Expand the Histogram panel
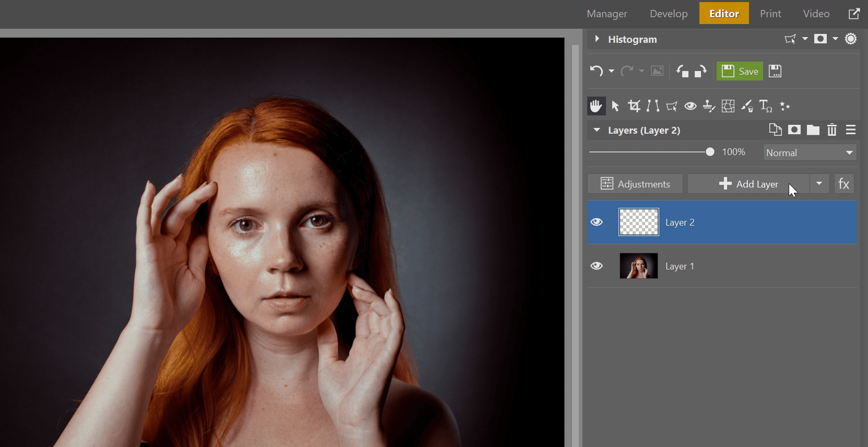Screen dimensions: 868x447 coord(597,39)
